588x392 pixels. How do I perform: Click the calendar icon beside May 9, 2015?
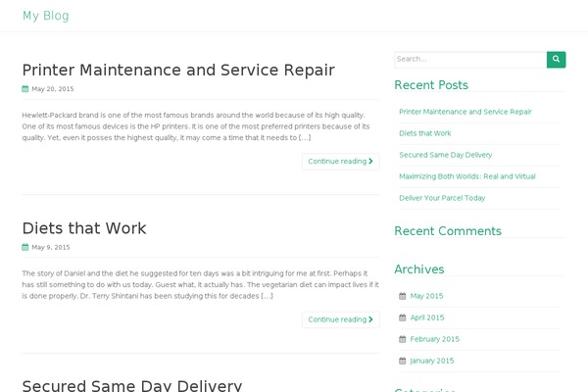25,247
